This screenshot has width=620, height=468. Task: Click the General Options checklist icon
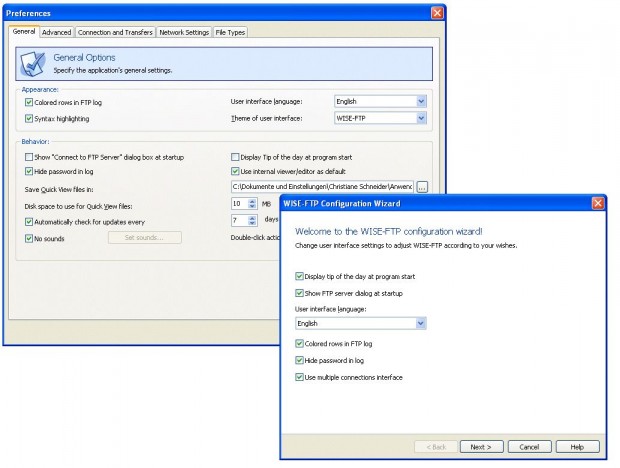pyautogui.click(x=32, y=64)
